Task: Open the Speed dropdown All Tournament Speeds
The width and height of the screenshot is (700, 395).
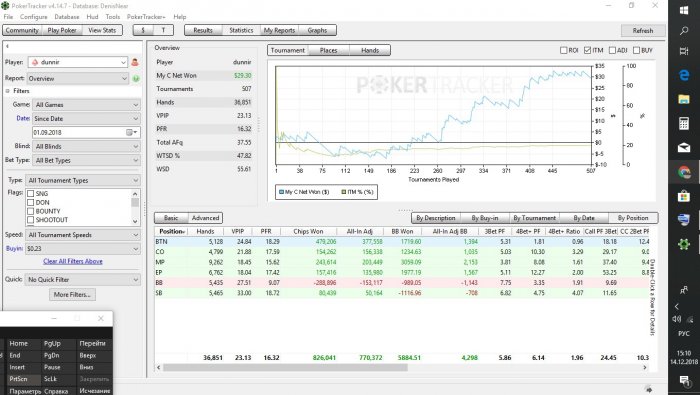Action: tap(83, 235)
